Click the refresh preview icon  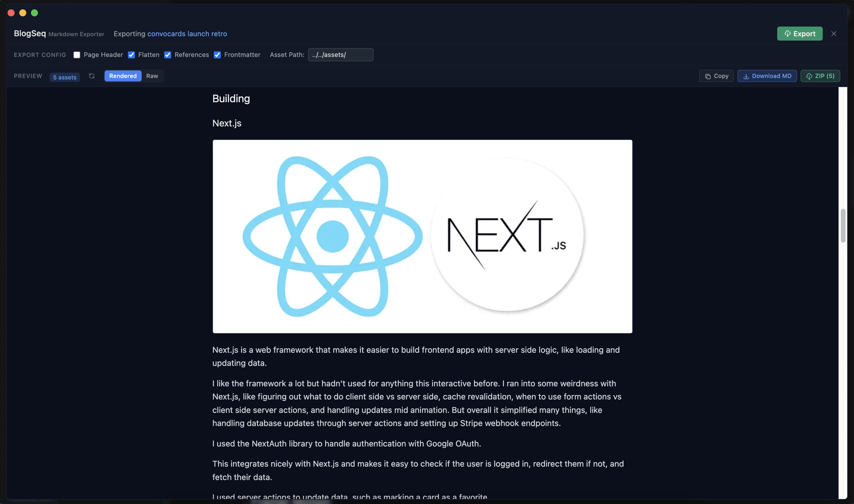pos(91,76)
